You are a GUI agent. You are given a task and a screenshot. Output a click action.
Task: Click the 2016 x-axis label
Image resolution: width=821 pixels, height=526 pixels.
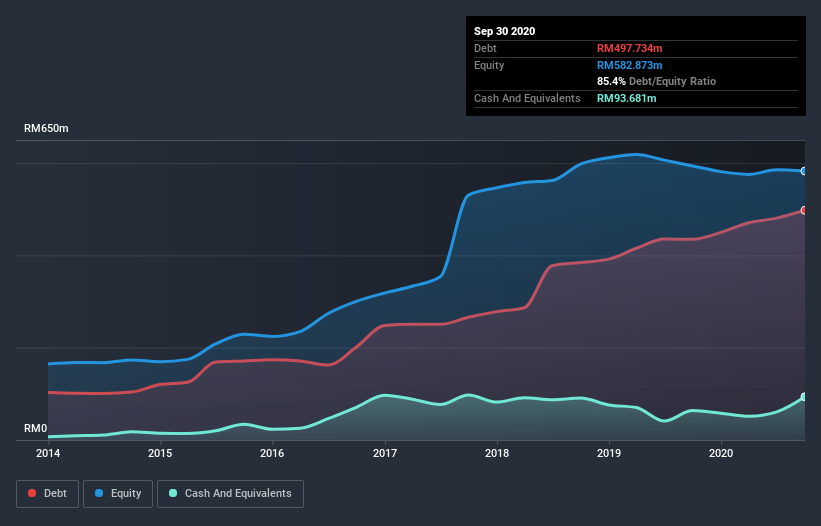click(272, 453)
